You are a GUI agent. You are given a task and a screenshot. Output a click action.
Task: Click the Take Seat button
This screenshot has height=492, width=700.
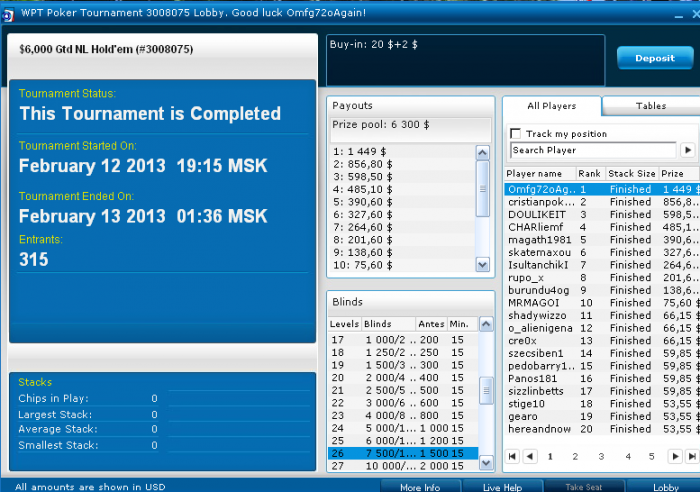(583, 487)
